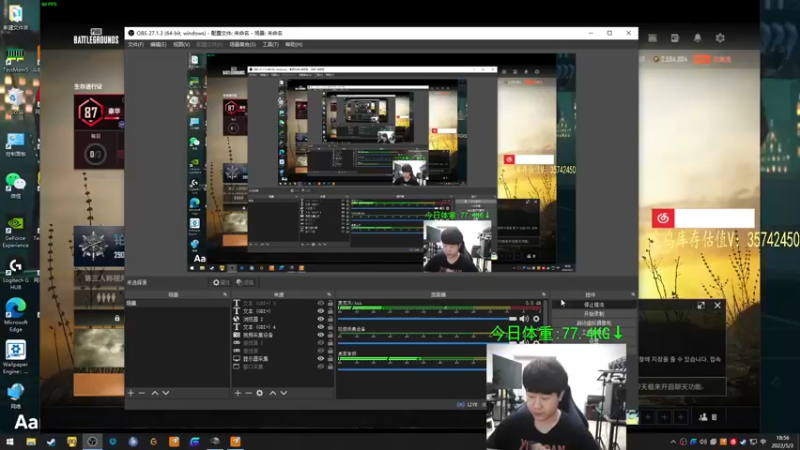The height and width of the screenshot is (450, 800).
Task: Open the 工具(T) menu in OBS
Action: tap(270, 45)
